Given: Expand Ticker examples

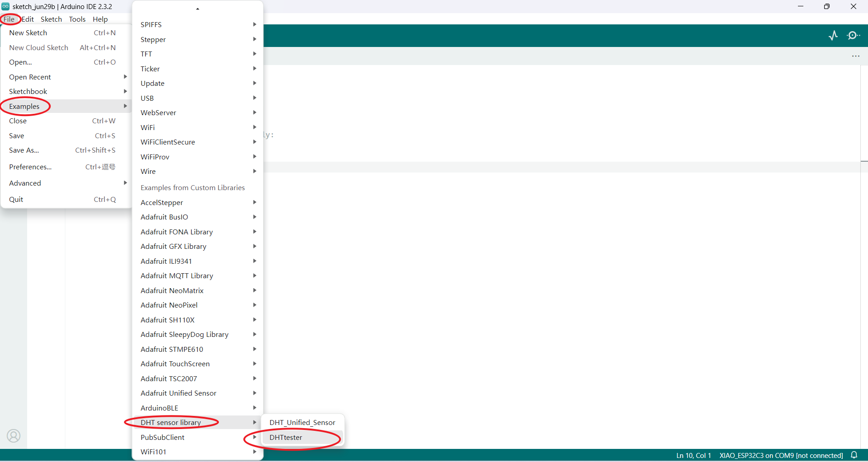Looking at the screenshot, I should (x=198, y=69).
